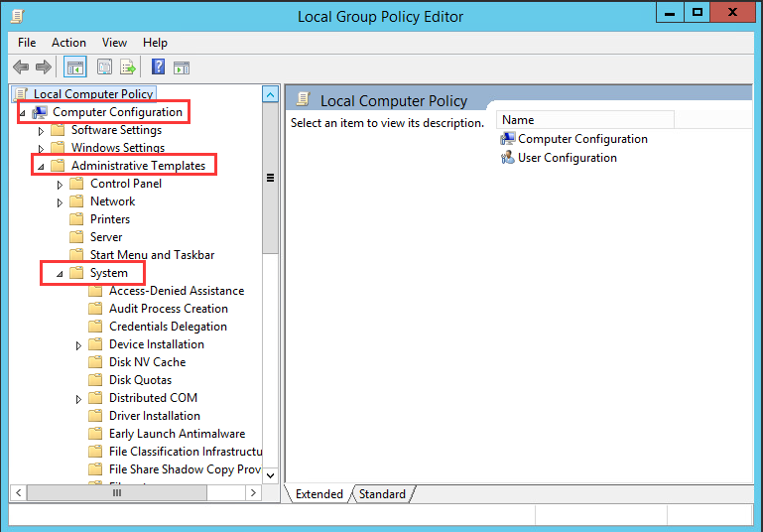763x532 pixels.
Task: Click the Disk NV Cache folder icon
Action: [95, 362]
